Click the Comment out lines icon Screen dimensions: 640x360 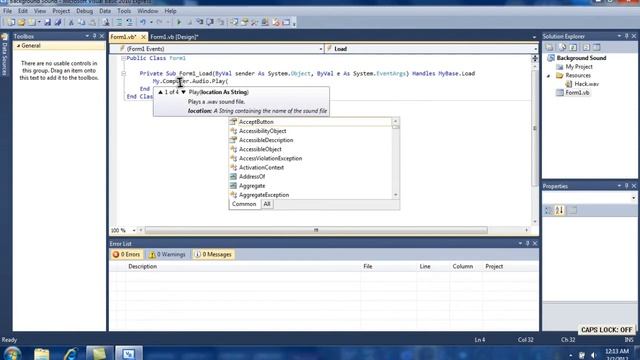119,22
